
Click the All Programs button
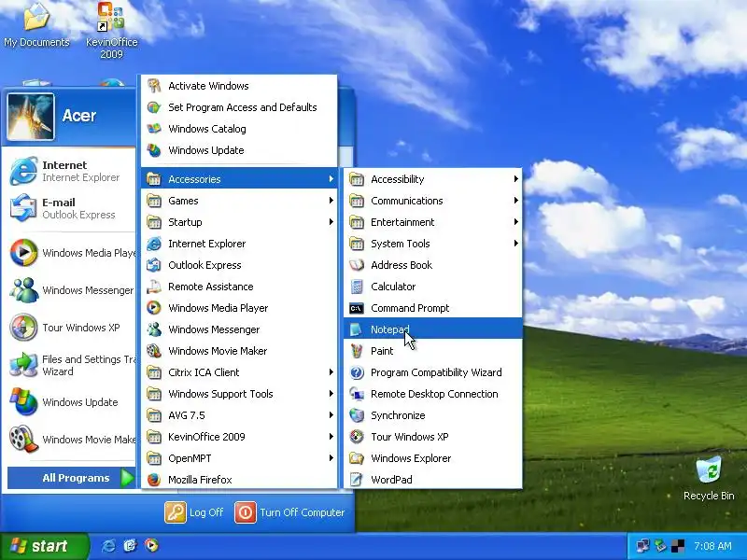(x=72, y=478)
